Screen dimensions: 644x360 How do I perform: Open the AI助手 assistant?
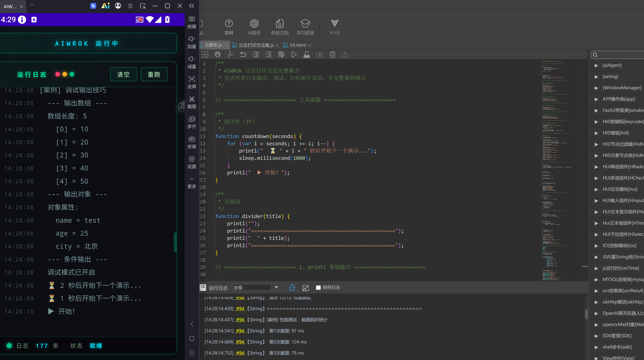254,27
